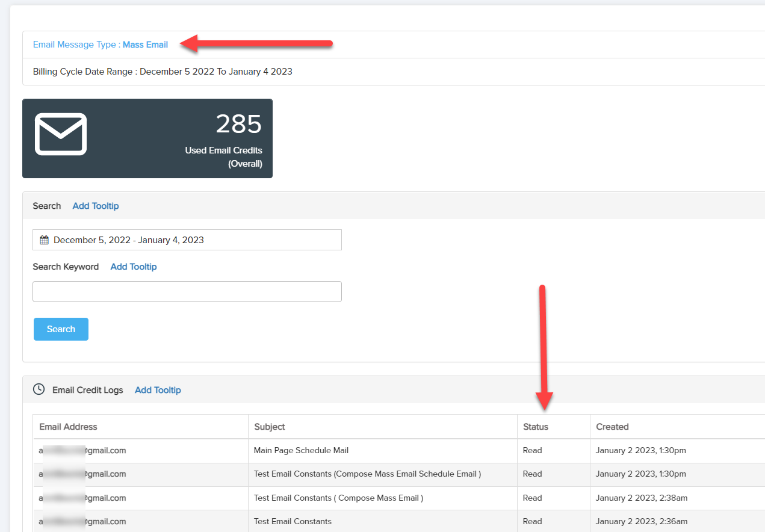Click the 285 Used Email Credits count
Image resolution: width=765 pixels, height=532 pixels.
[x=238, y=125]
